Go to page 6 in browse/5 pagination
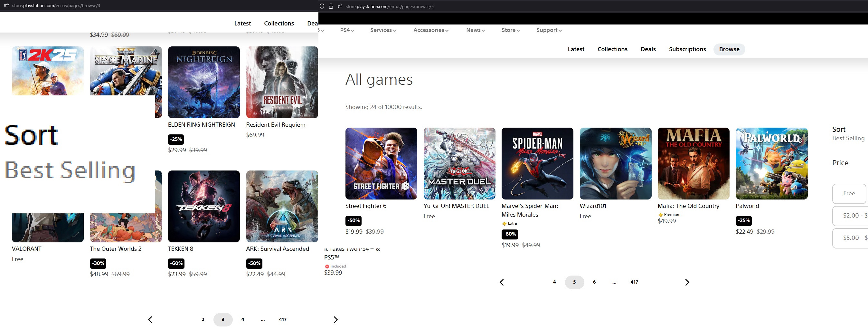868x331 pixels. (594, 282)
